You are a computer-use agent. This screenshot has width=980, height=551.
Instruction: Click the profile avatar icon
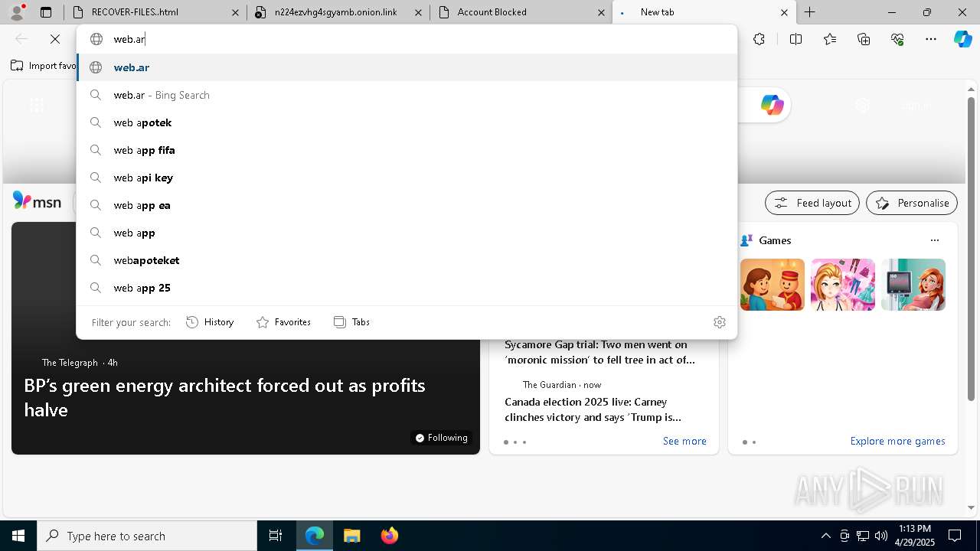pyautogui.click(x=17, y=11)
